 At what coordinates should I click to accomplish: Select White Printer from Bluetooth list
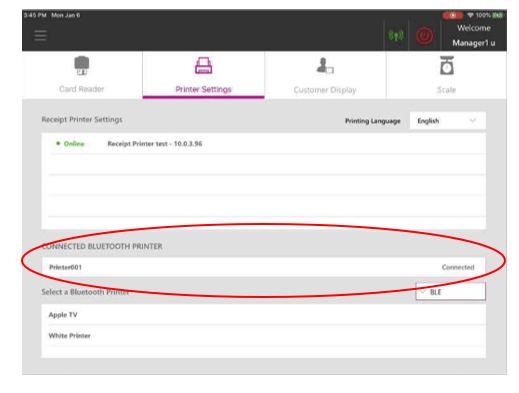coord(263,335)
